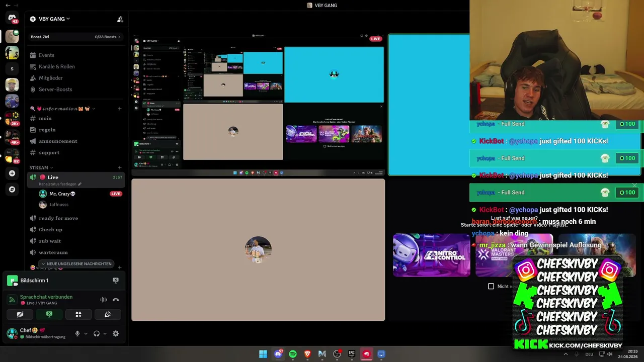Open Spotify from the taskbar

point(293,354)
